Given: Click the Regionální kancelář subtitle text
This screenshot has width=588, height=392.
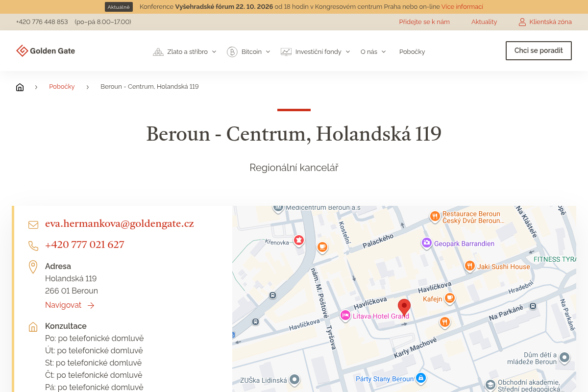Looking at the screenshot, I should [294, 168].
